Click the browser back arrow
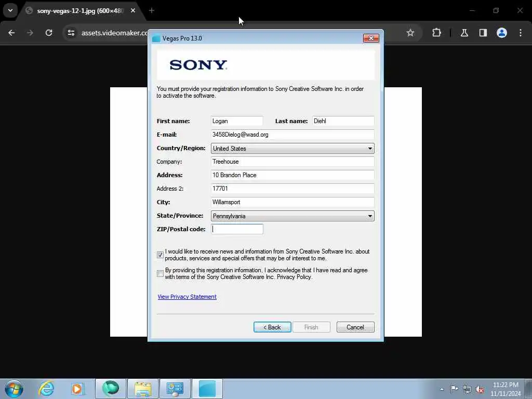Viewport: 532px width, 399px height. pyautogui.click(x=11, y=33)
